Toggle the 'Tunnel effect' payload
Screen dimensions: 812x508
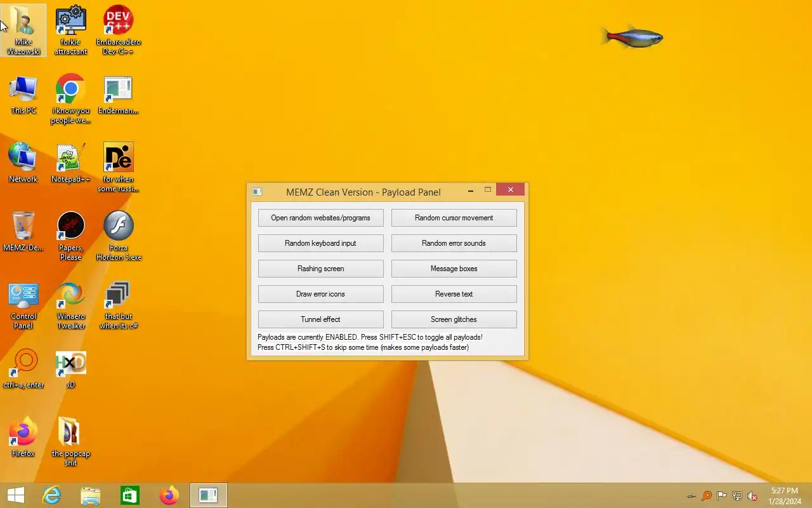click(x=320, y=319)
